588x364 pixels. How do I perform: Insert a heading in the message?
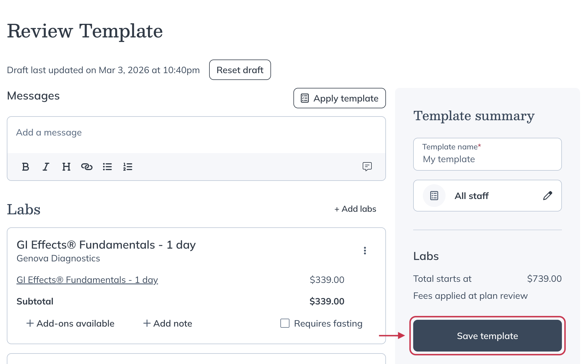click(x=66, y=167)
